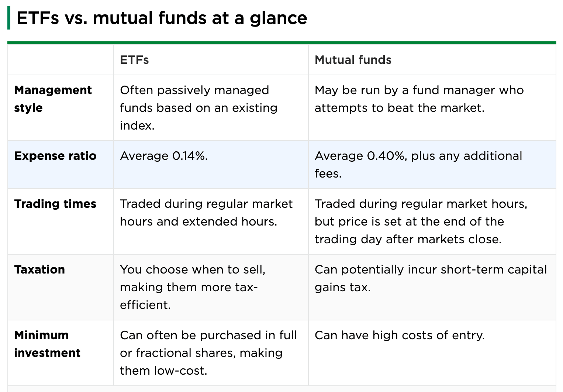
Task: Click the 'Average 0.40%, plus any additional fees' cell
Action: pos(418,165)
